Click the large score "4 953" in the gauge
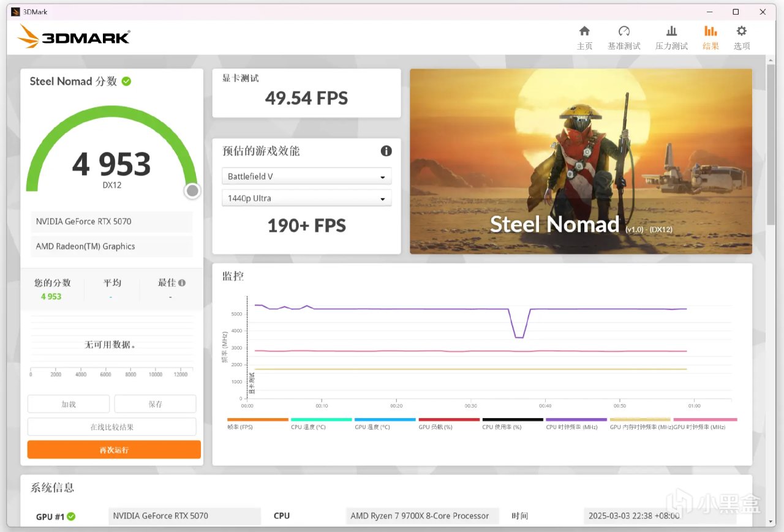This screenshot has height=532, width=784. (x=111, y=164)
